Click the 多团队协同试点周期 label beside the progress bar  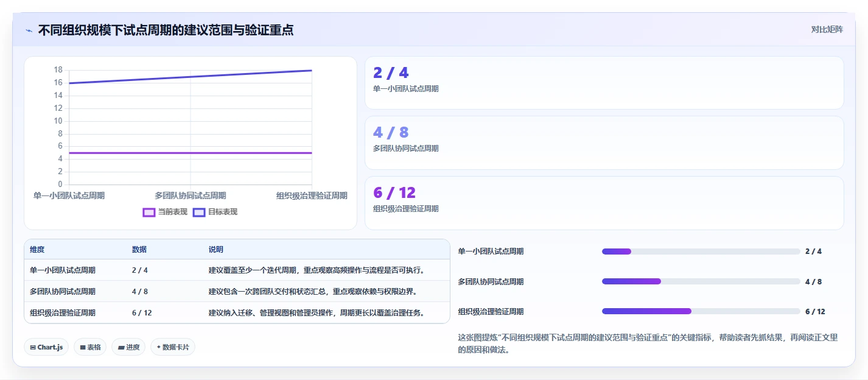point(491,281)
